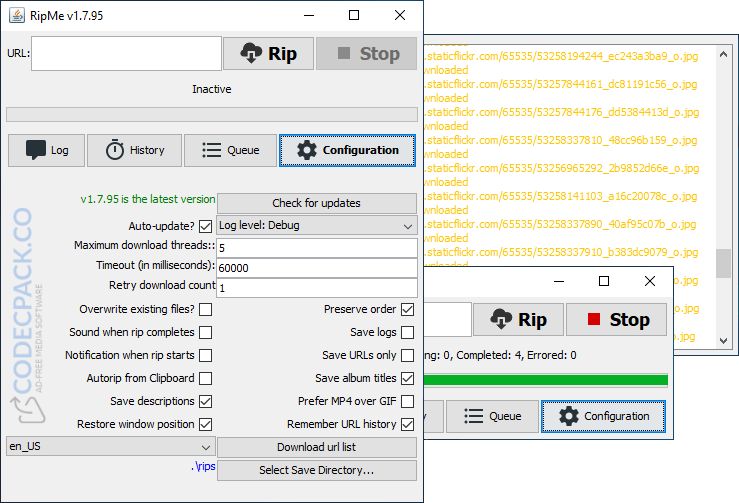Open the Queue tab in the main window
The width and height of the screenshot is (739, 503).
(230, 150)
